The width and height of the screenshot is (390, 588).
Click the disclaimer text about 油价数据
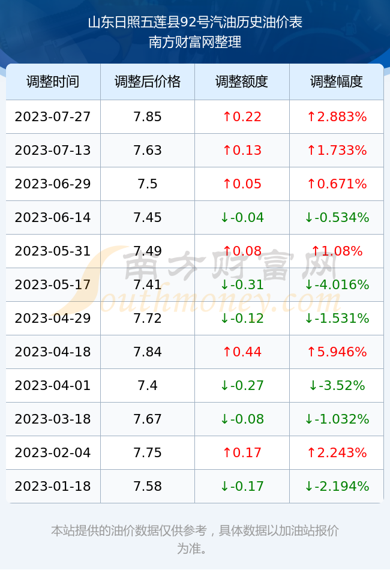click(194, 539)
